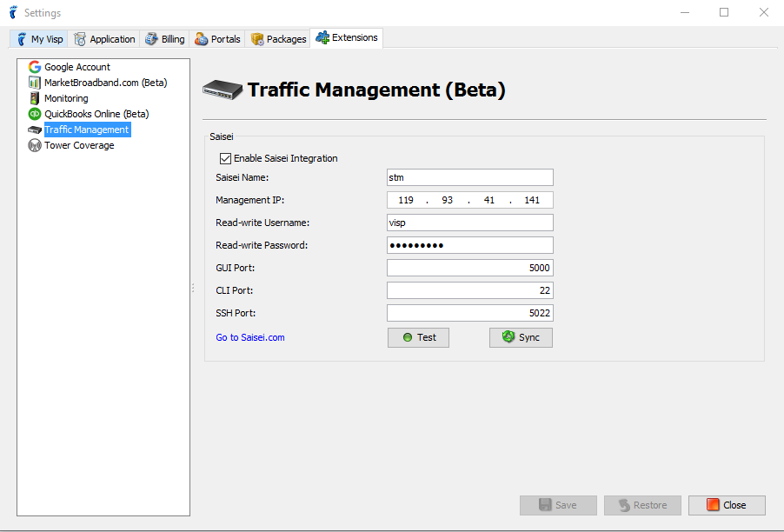This screenshot has height=532, width=784.
Task: Click the CLI Port field showing 22
Action: [470, 290]
